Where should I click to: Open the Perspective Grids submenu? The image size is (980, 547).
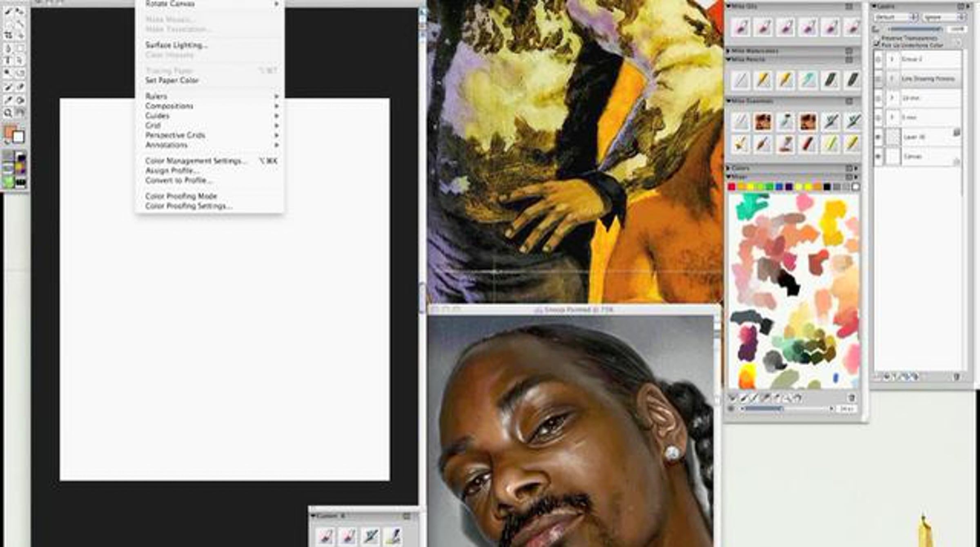click(x=175, y=135)
